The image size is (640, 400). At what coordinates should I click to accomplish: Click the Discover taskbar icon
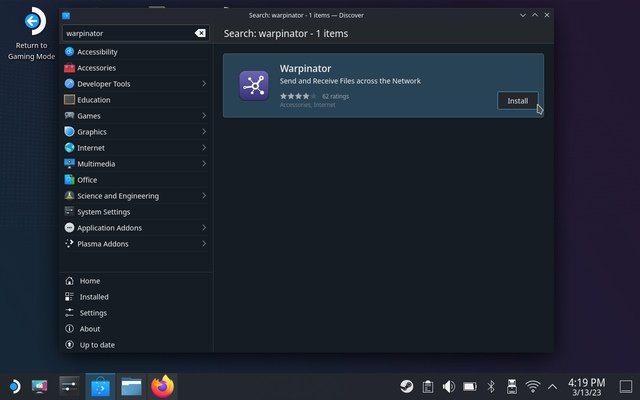click(100, 386)
